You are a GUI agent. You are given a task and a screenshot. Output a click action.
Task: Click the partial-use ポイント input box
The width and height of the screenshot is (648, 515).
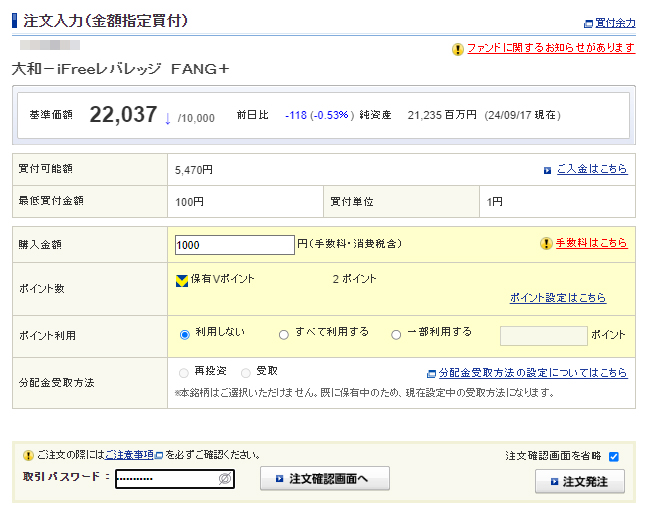(542, 335)
